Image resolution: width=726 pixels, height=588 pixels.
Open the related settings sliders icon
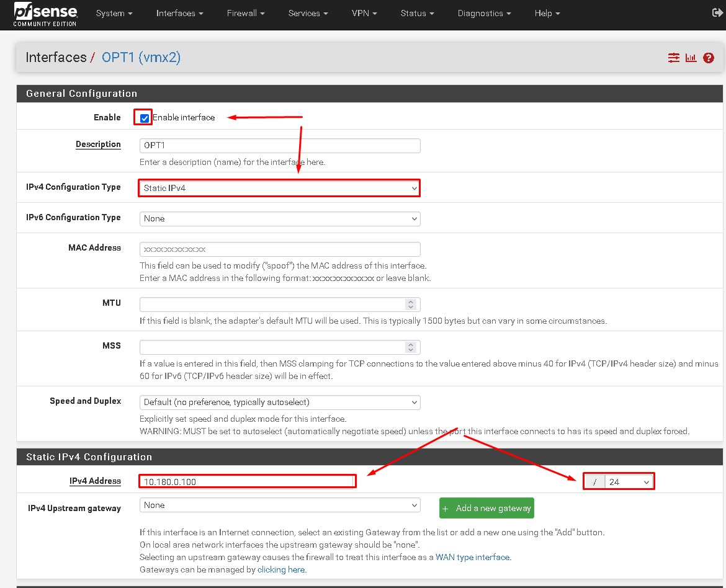coord(674,58)
